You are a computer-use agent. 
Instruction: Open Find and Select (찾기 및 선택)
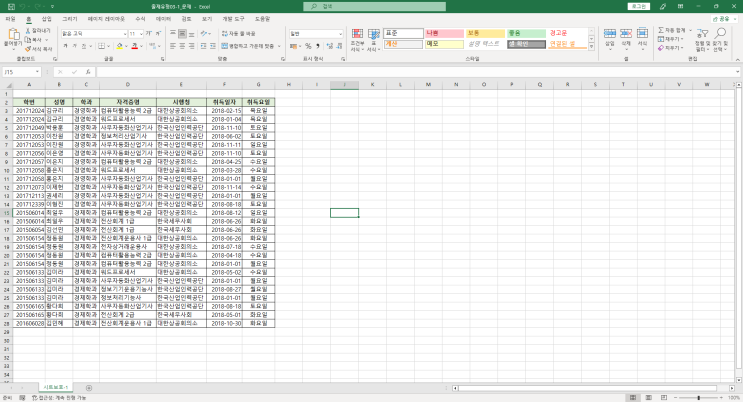[719, 40]
